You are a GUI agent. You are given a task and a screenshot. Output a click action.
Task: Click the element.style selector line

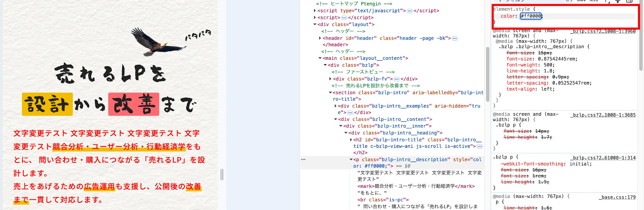pyautogui.click(x=514, y=9)
